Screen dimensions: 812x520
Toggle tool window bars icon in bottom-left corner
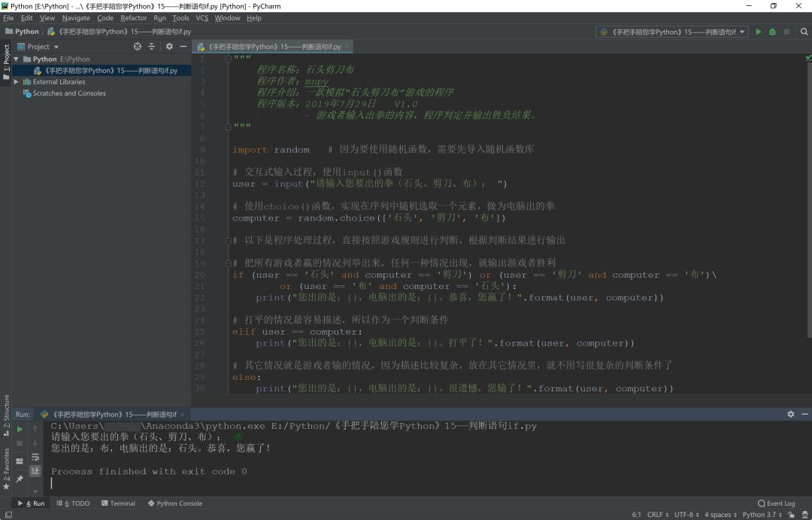[x=8, y=514]
